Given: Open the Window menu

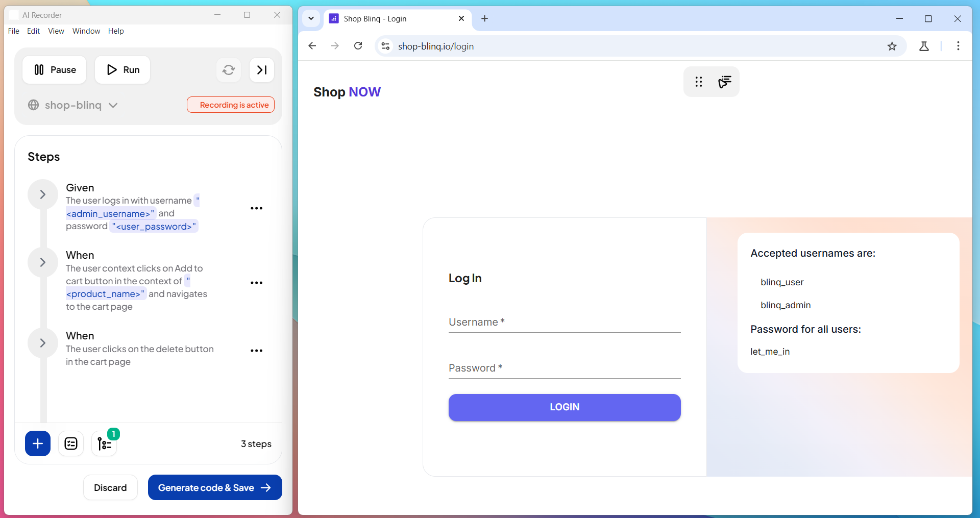Looking at the screenshot, I should pyautogui.click(x=86, y=31).
